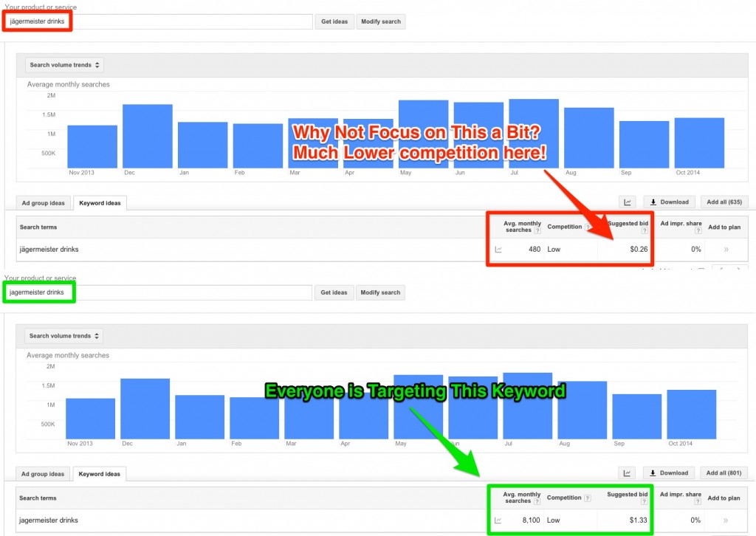Expand the lower Search volume trends dropdown

click(x=64, y=336)
